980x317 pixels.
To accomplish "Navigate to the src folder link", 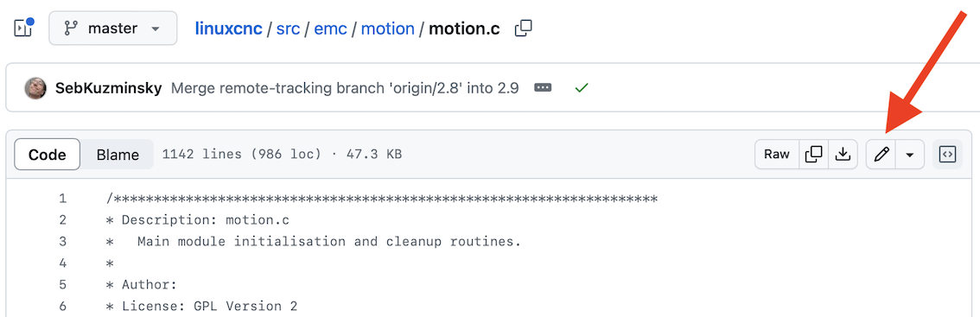I will tap(288, 29).
